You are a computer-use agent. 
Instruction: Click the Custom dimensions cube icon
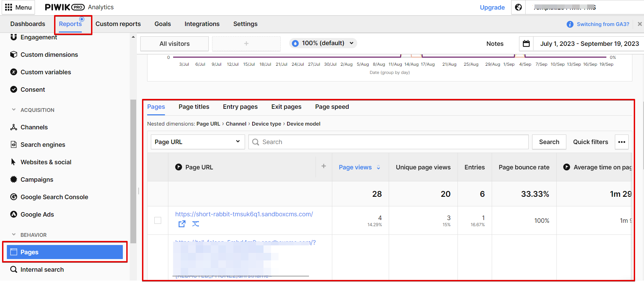pyautogui.click(x=14, y=54)
